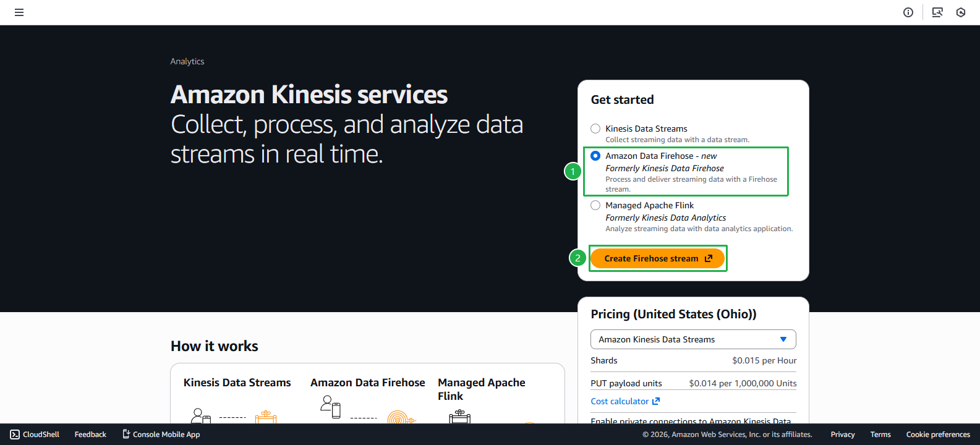Click Managed Apache Flink under How it works
Viewport: 980px width, 445px height.
click(x=482, y=389)
